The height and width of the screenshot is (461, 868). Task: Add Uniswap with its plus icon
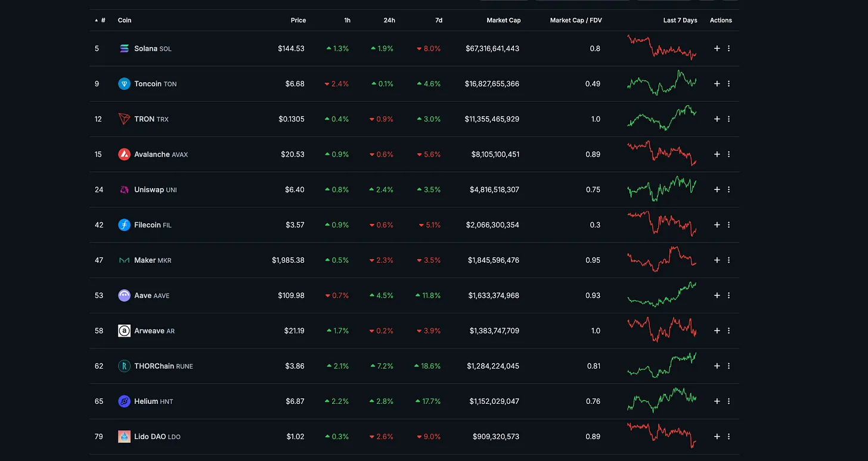click(717, 189)
